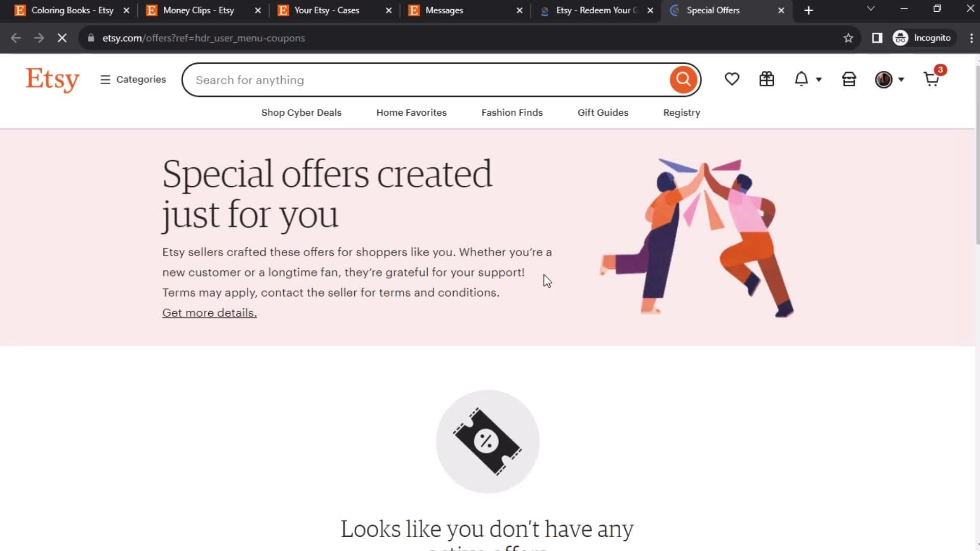Open Gift Guides page

click(x=603, y=112)
